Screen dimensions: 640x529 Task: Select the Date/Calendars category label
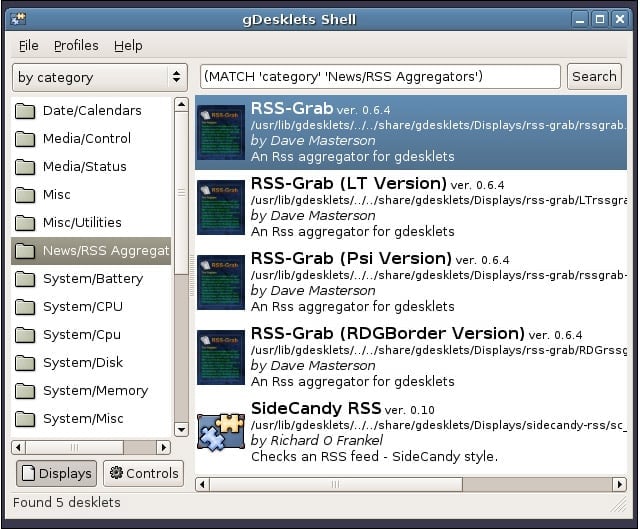coord(92,111)
